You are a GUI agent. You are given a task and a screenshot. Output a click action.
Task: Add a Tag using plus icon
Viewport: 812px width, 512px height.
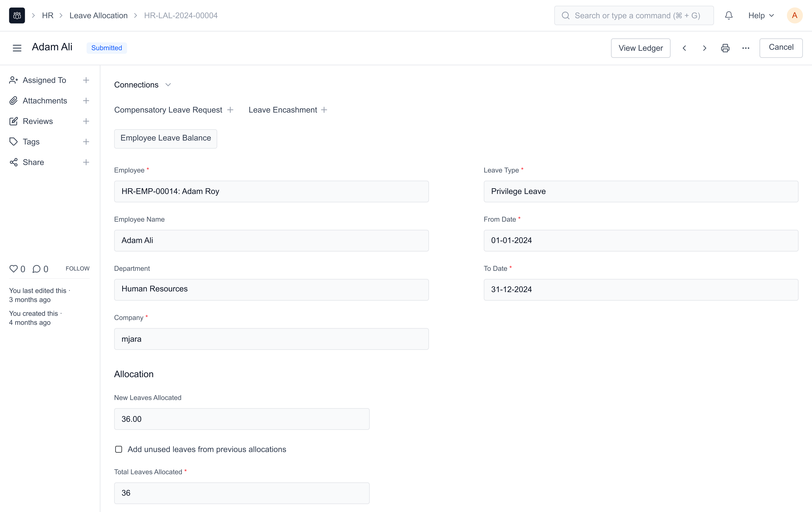click(86, 142)
